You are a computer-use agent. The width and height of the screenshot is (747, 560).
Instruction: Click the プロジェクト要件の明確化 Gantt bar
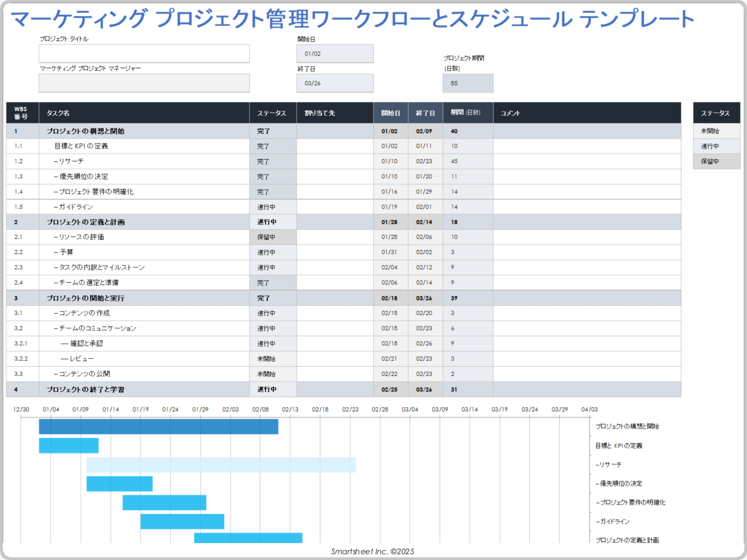[164, 502]
